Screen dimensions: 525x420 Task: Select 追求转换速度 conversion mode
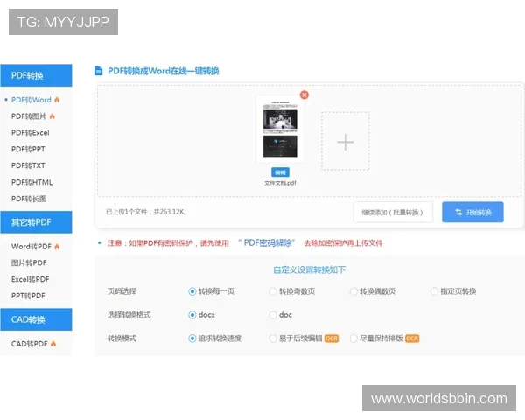[x=192, y=339]
